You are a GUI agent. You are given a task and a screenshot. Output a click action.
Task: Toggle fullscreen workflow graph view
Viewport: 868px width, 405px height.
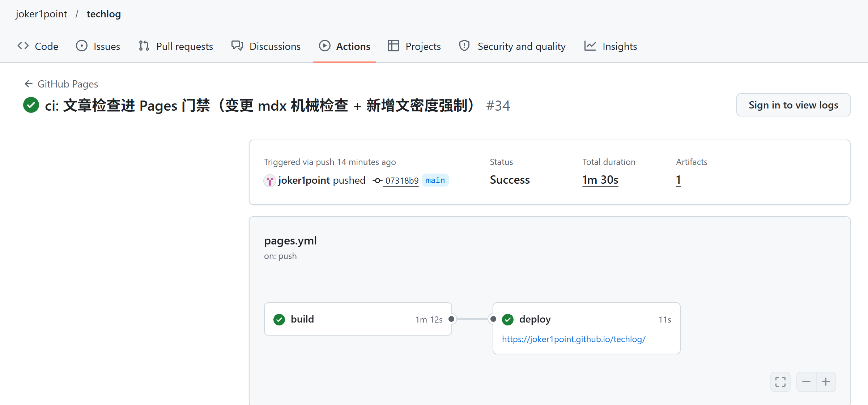tap(780, 382)
